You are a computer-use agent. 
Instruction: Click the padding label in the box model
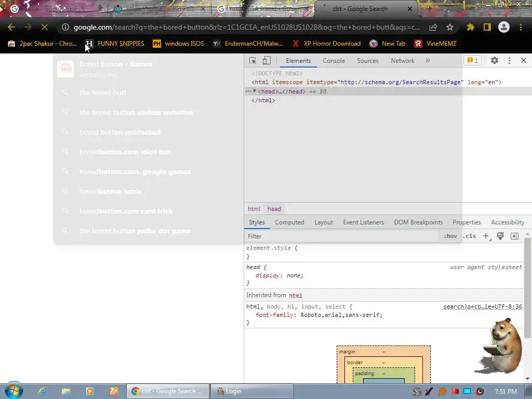pyautogui.click(x=364, y=374)
